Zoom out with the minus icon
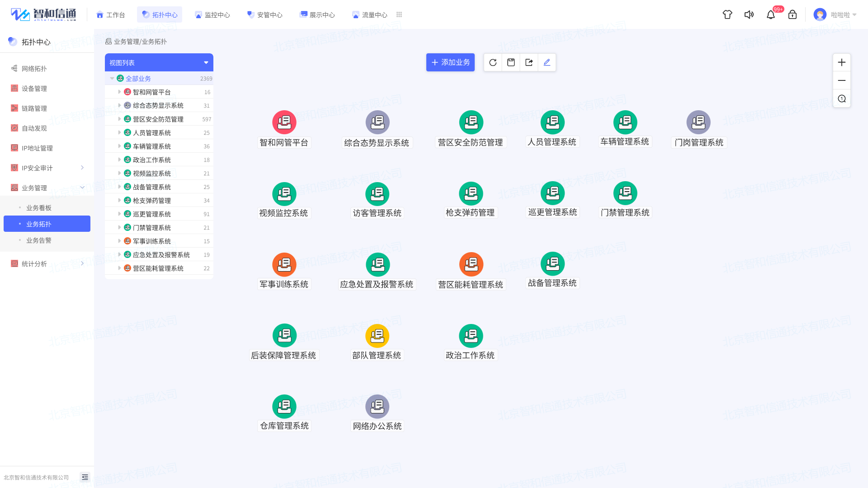 [x=841, y=80]
